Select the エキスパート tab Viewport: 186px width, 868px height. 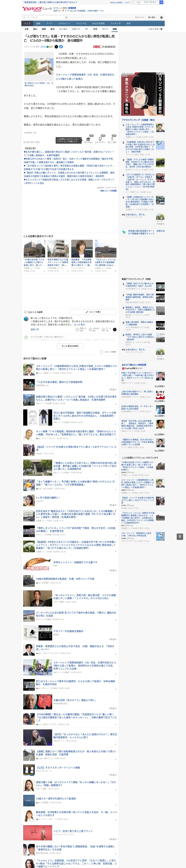[x=64, y=24]
